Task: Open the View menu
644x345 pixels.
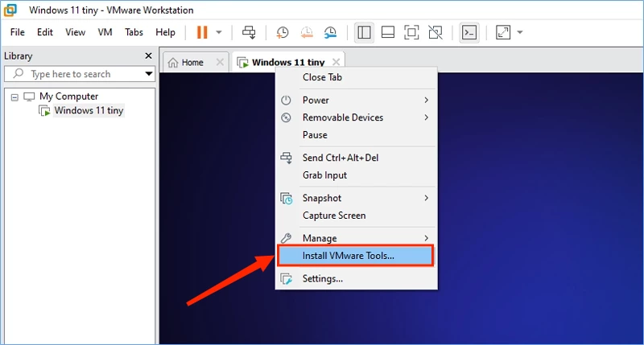Action: coord(75,32)
